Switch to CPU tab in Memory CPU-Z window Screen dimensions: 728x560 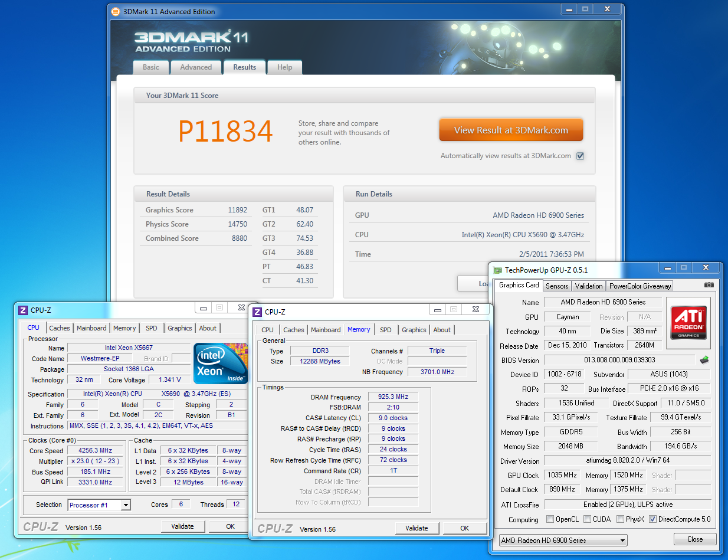(267, 330)
